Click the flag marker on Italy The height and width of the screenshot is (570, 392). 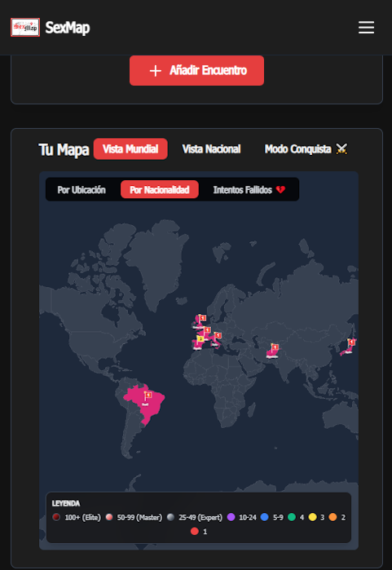point(218,335)
